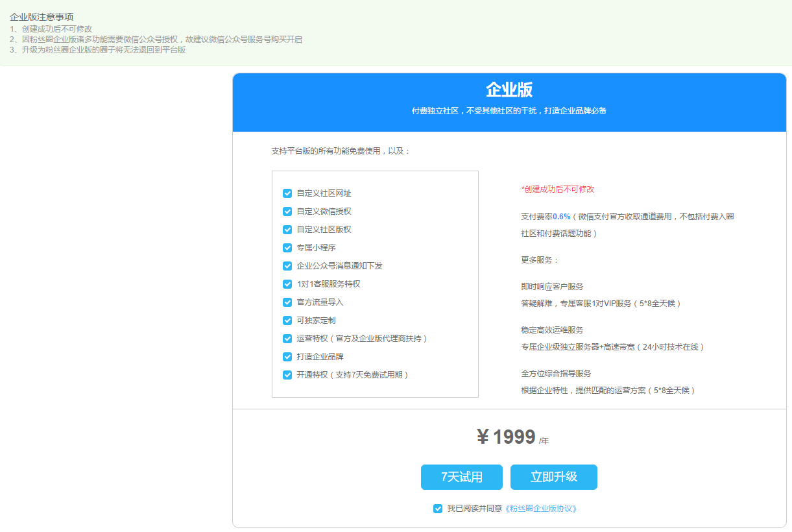Disable the 专属小程序 option
Viewport: 792px width, 532px height.
[287, 248]
